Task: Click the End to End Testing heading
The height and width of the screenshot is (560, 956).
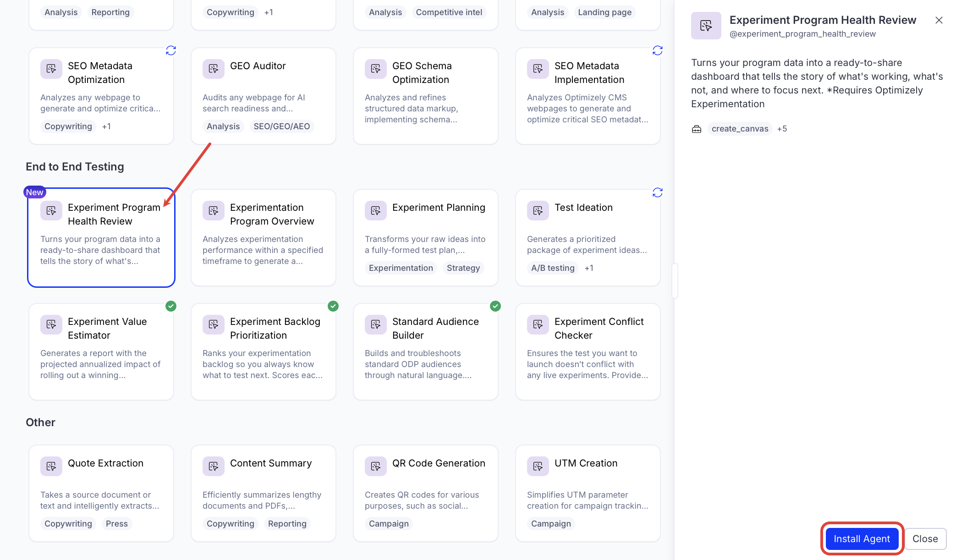Action: [x=75, y=167]
